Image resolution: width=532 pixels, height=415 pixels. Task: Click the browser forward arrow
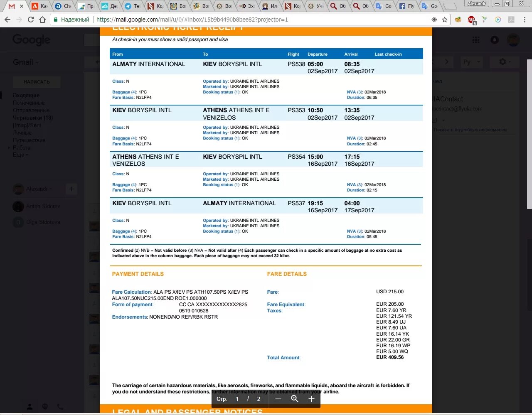point(19,20)
